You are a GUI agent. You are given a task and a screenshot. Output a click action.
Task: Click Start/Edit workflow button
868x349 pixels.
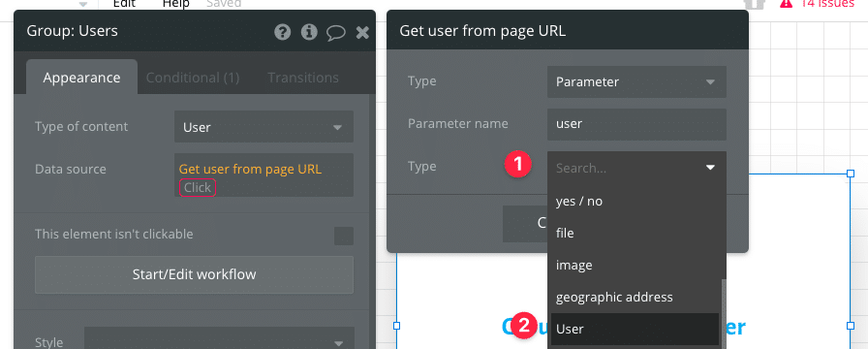click(195, 274)
